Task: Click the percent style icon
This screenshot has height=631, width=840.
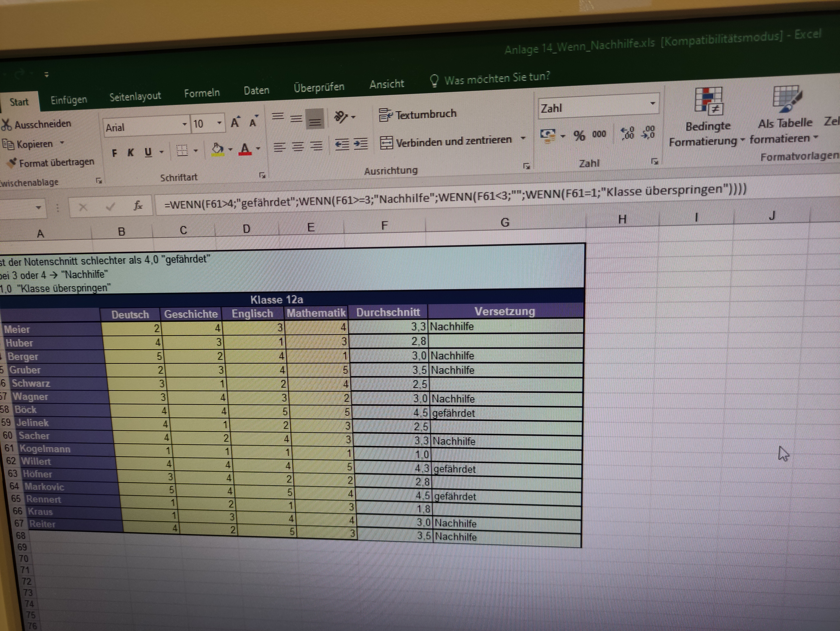Action: (579, 135)
